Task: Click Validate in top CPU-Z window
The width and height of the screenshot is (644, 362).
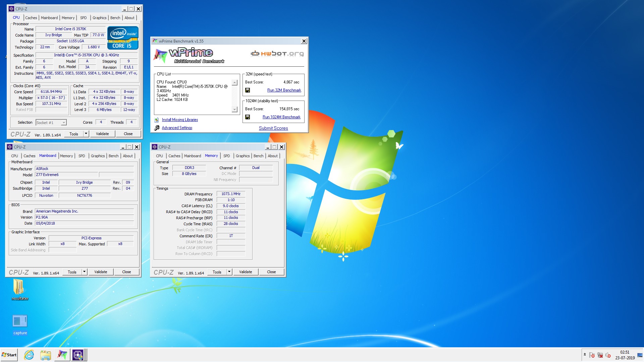Action: click(x=102, y=134)
